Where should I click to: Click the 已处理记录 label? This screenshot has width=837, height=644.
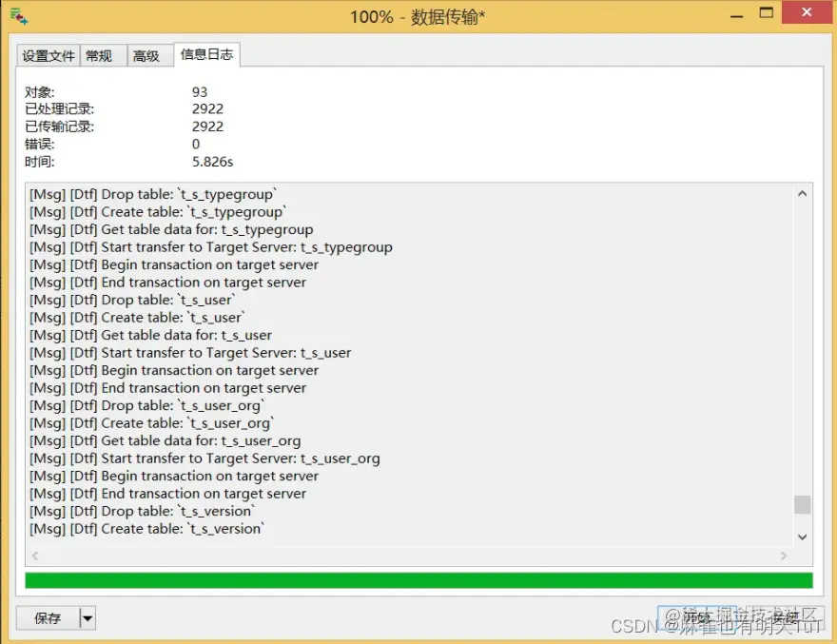(59, 109)
